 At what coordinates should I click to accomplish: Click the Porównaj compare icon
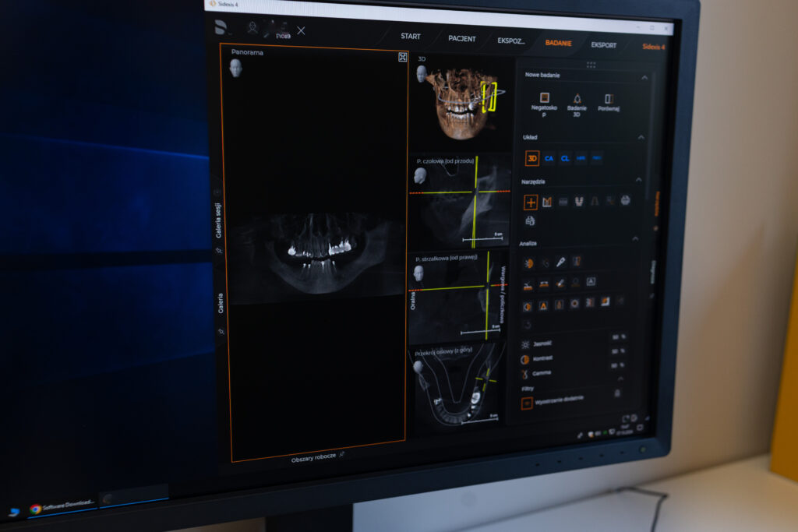609,99
